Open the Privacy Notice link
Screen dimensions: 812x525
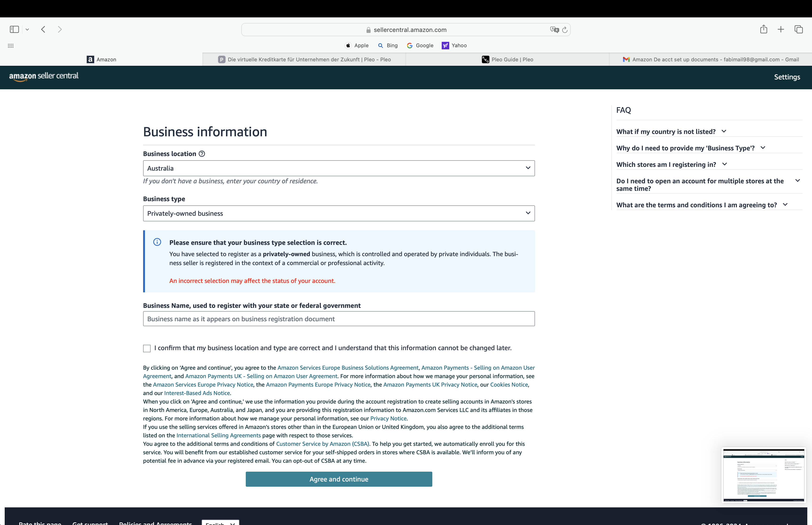click(388, 418)
